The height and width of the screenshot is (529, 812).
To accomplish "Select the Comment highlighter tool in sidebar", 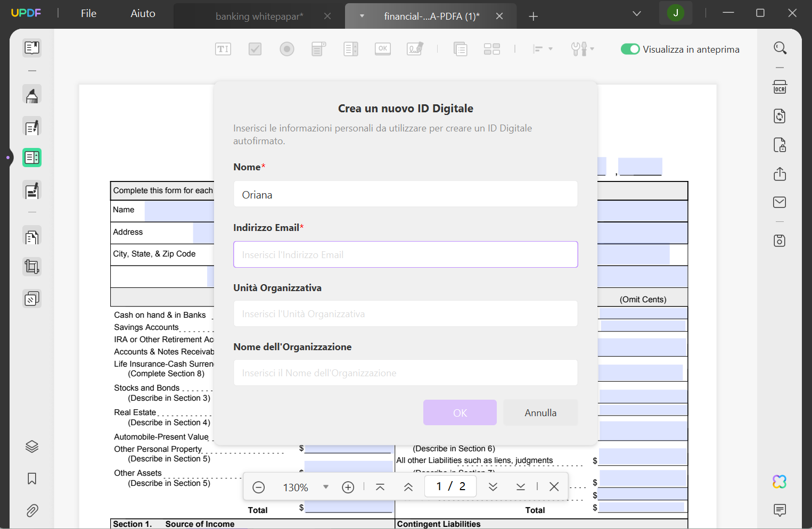I will (32, 95).
